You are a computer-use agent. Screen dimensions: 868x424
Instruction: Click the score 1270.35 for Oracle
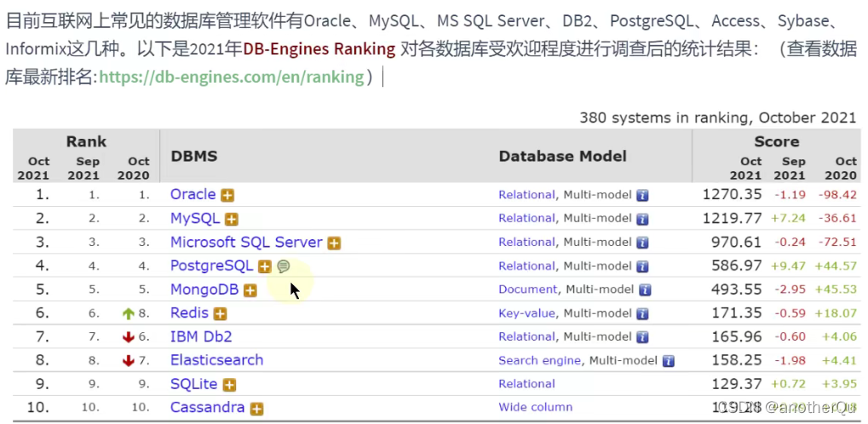[x=732, y=195]
